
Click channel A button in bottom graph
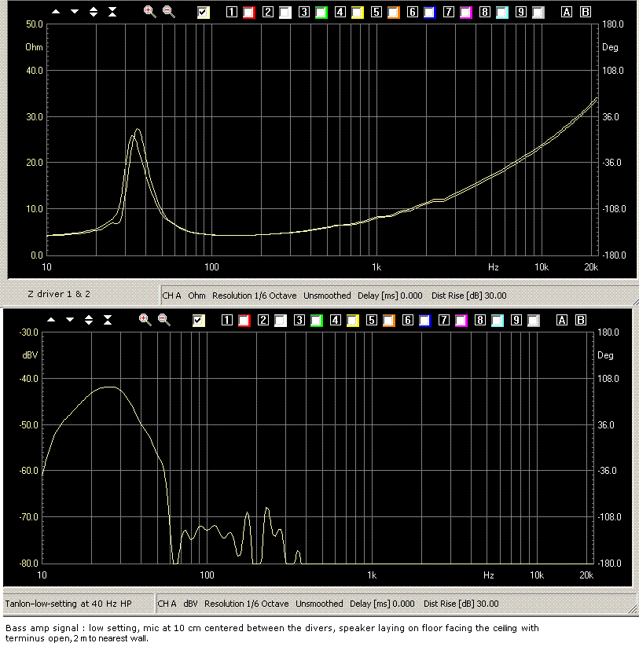tap(562, 320)
